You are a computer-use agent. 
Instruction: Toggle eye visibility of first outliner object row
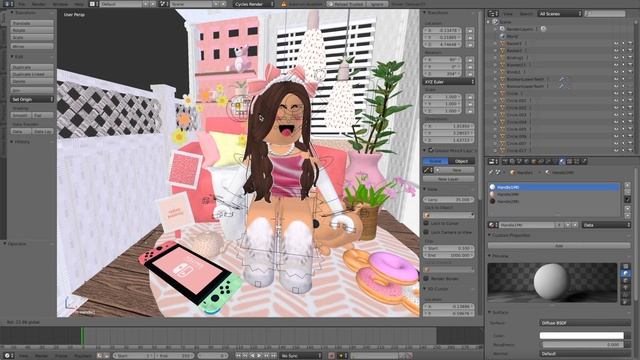(616, 43)
